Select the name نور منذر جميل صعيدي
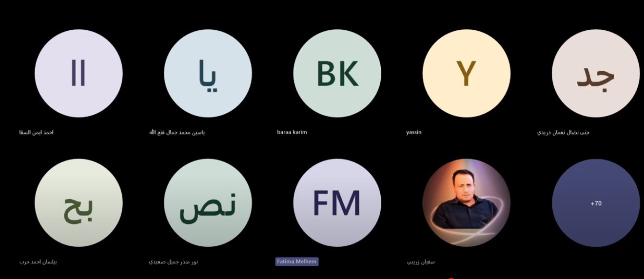The width and height of the screenshot is (644, 279). [x=174, y=262]
